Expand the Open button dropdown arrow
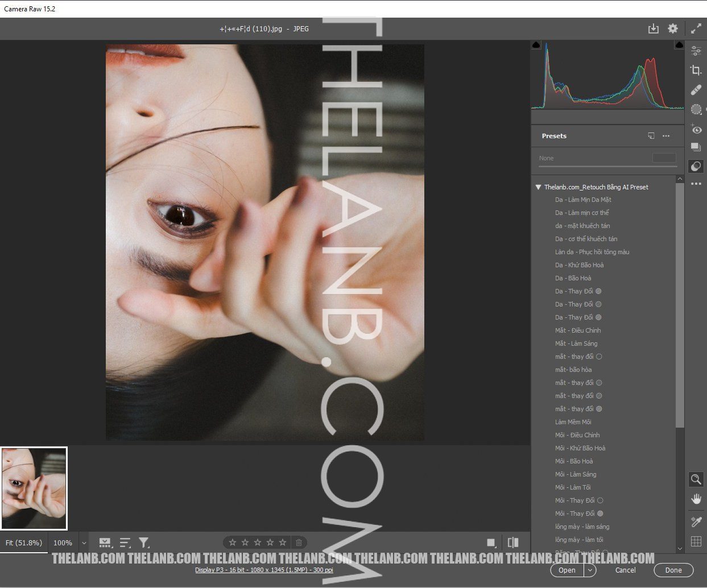 [x=590, y=570]
